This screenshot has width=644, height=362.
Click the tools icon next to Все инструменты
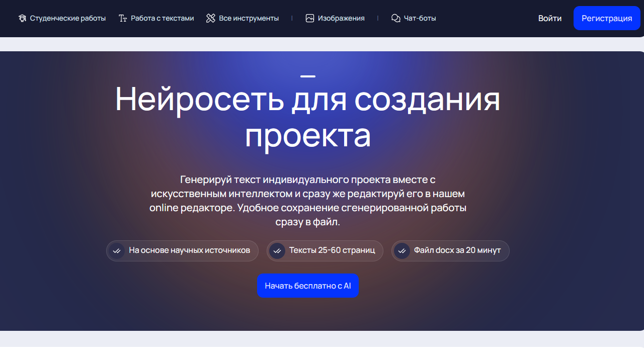click(211, 18)
